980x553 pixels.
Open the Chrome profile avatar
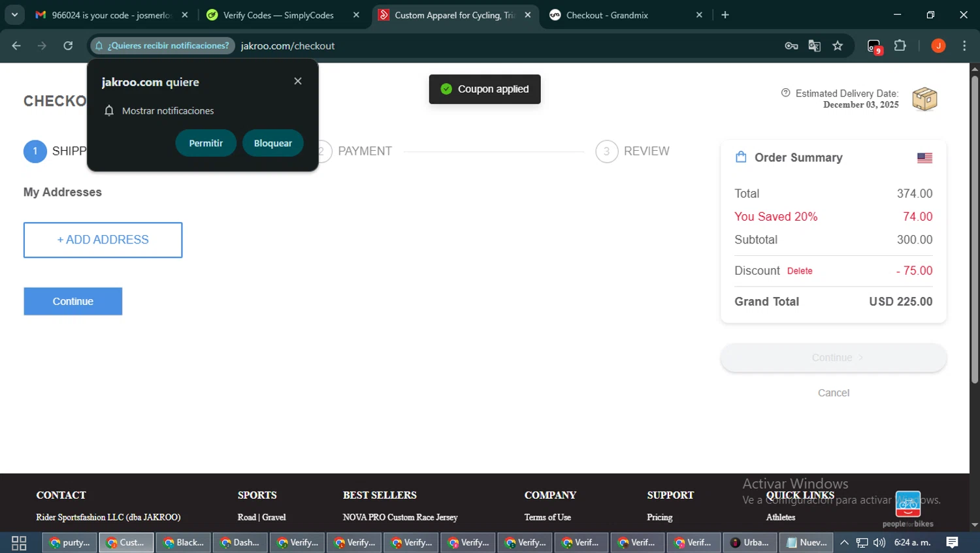click(938, 46)
